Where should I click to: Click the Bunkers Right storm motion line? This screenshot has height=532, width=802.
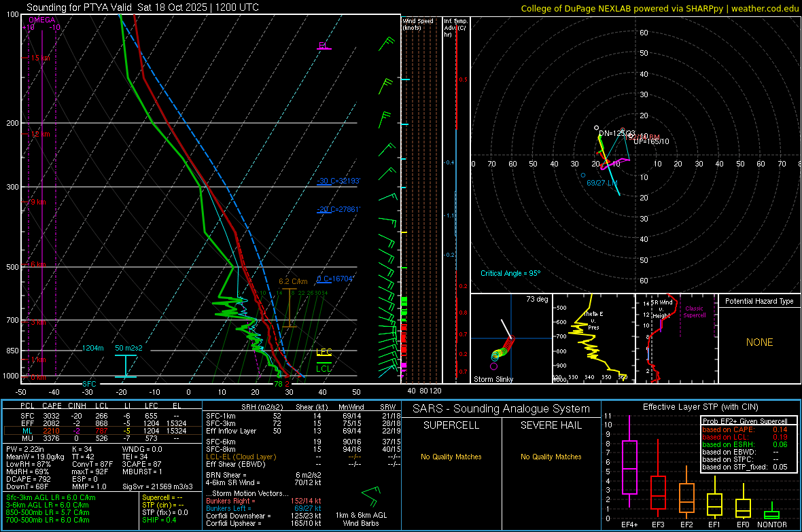(264, 501)
